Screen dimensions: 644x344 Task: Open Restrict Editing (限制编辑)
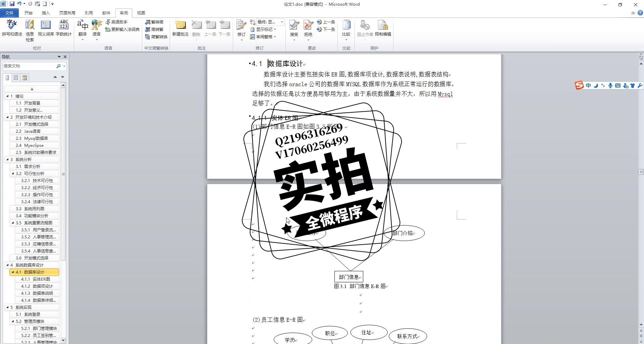(383, 28)
